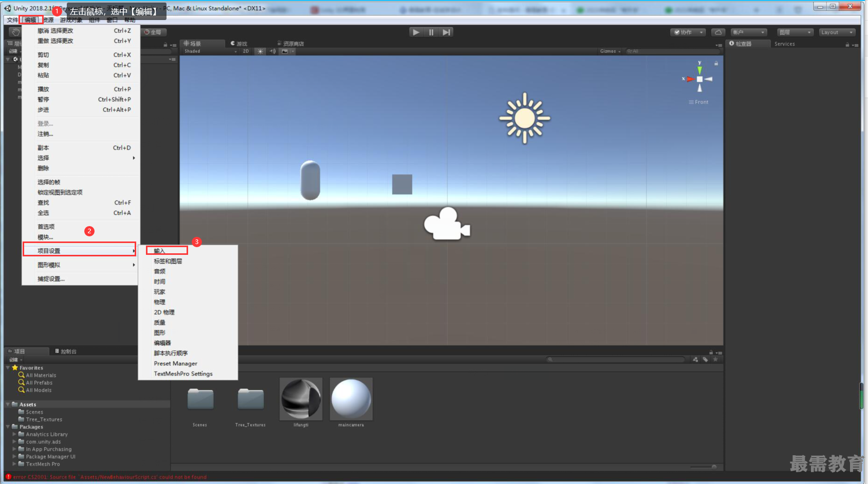
Task: Open the 帐户 account dropdown
Action: [x=749, y=32]
